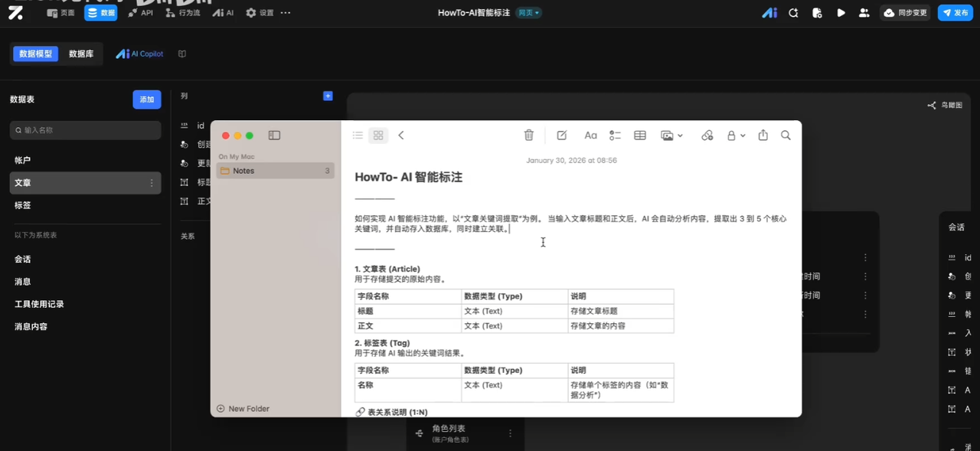Click the 同步变更 sync button
Screen dimensions: 980x451
coord(906,13)
